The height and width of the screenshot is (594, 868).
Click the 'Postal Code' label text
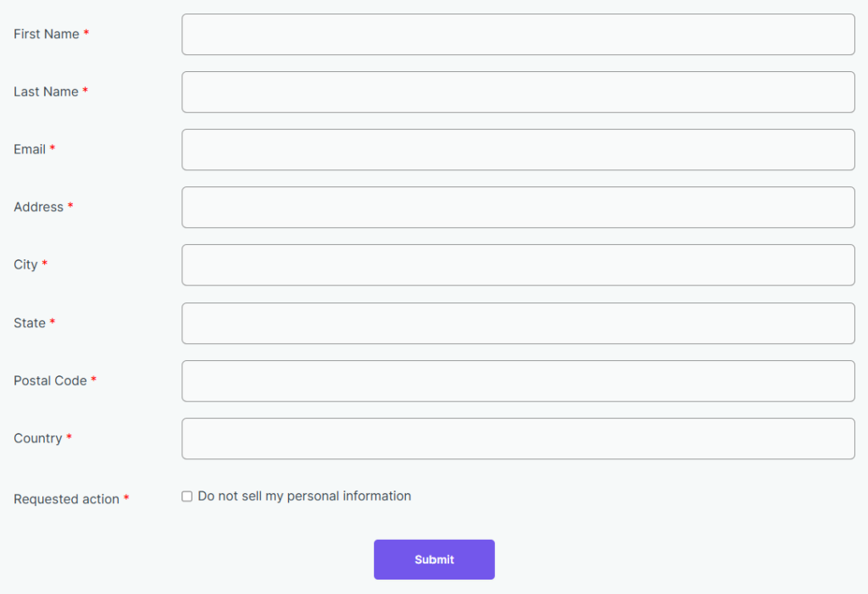[x=47, y=380]
